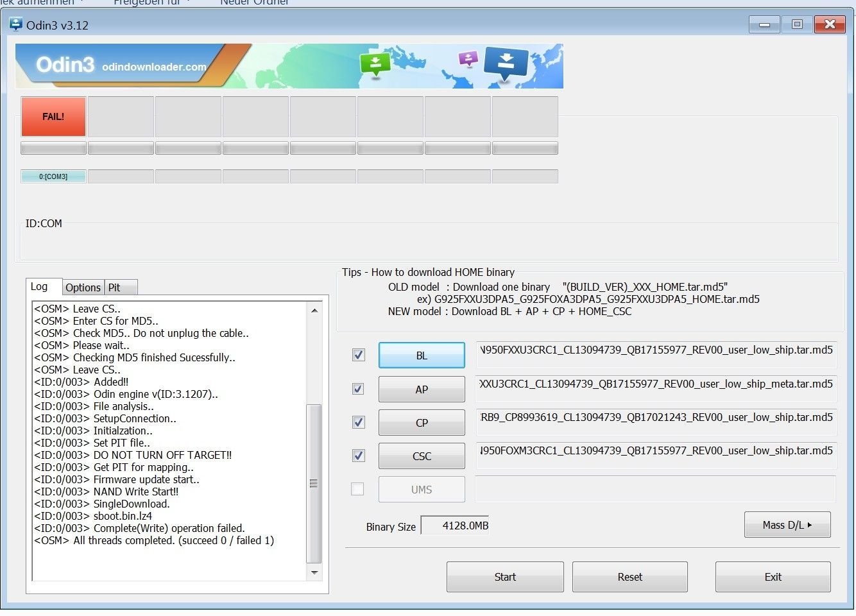
Task: Click the CP file path field
Action: point(656,423)
